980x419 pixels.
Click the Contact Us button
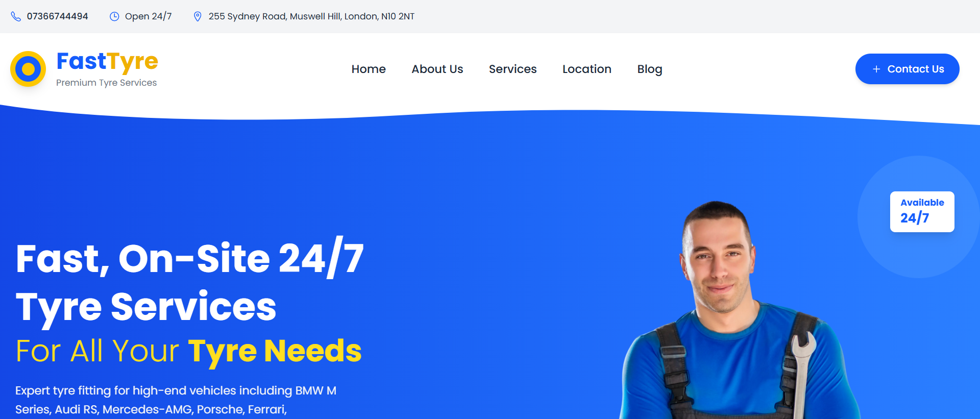(907, 69)
